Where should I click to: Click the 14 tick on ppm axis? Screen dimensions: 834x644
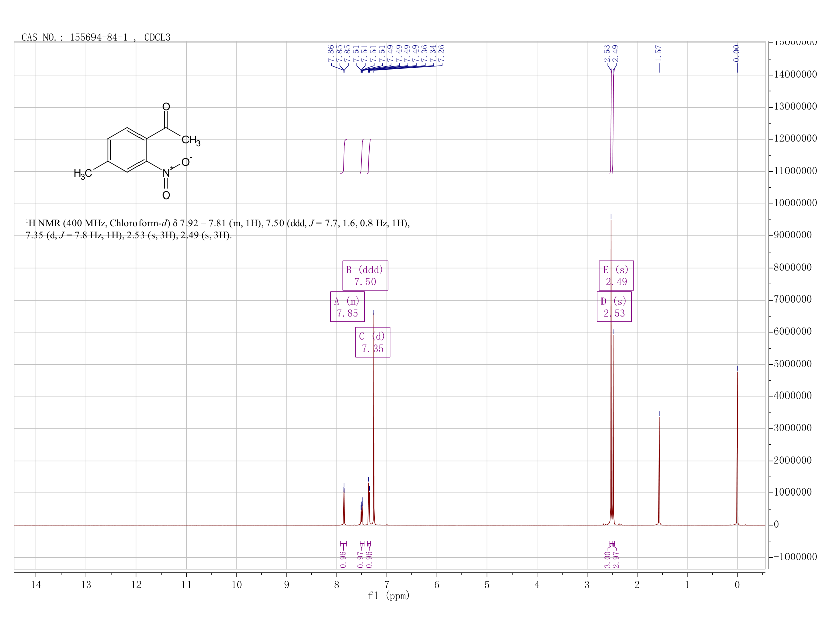click(x=36, y=585)
